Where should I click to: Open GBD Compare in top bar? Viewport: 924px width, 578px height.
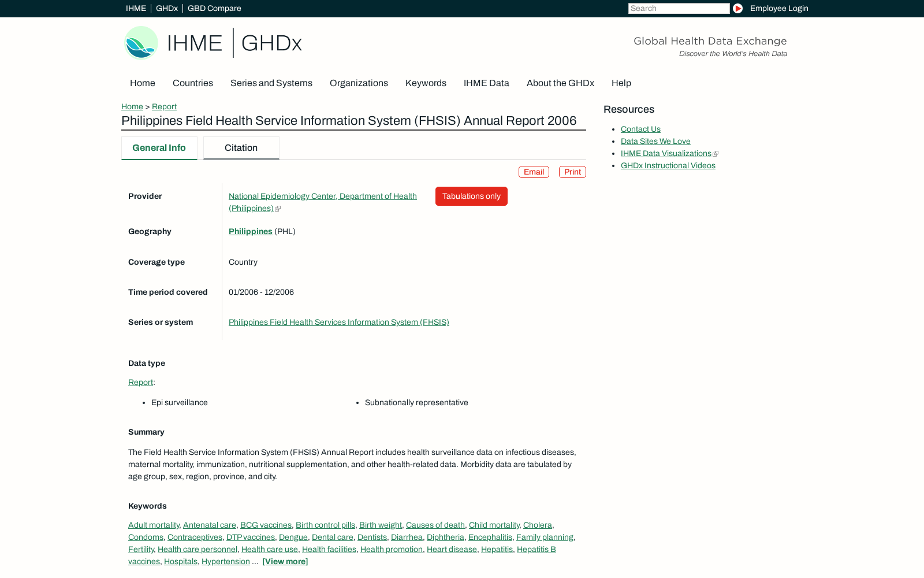[214, 8]
